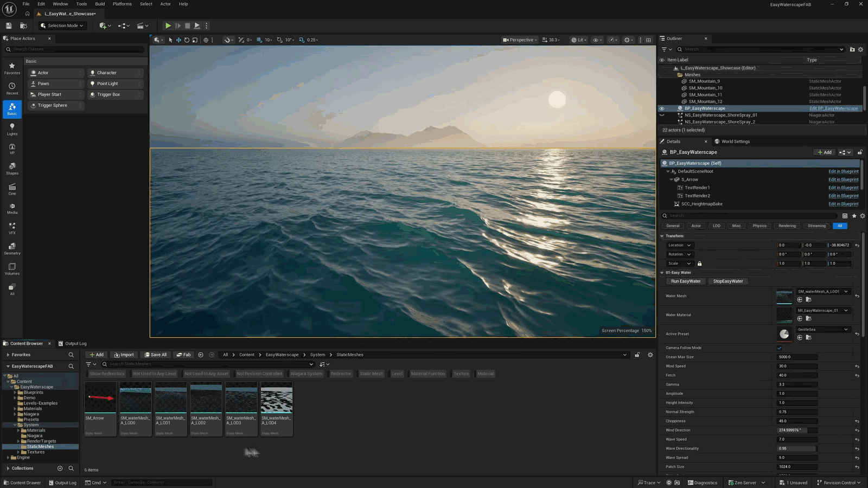Open the Media category in Place Actors
Screen dimensions: 868x488
[x=12, y=208]
